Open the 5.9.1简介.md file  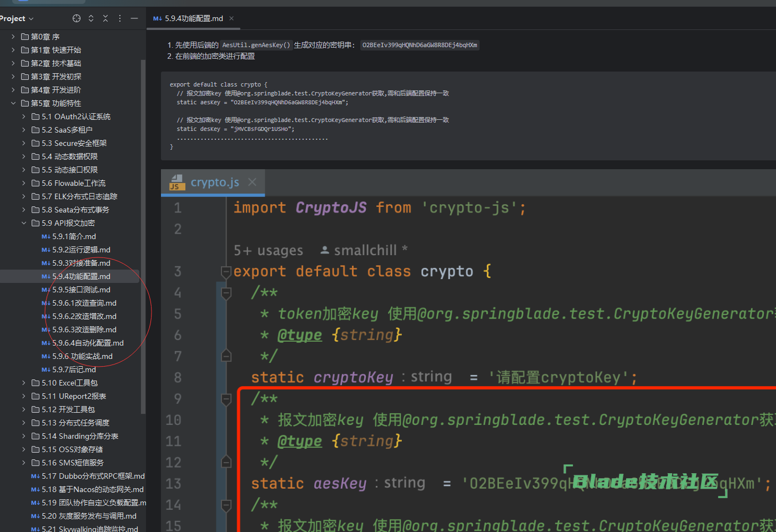(69, 236)
